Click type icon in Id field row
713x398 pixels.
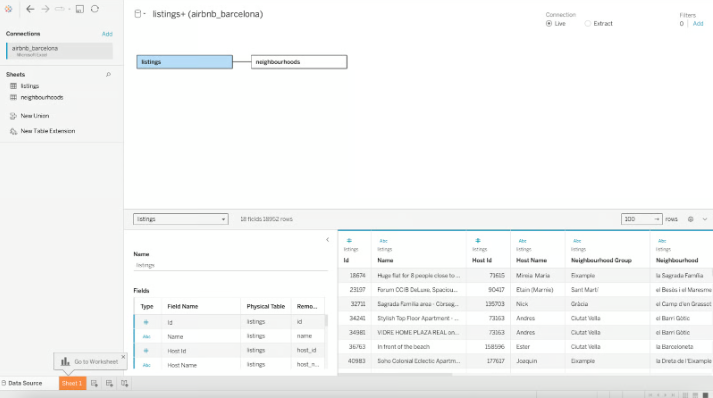[x=146, y=322]
